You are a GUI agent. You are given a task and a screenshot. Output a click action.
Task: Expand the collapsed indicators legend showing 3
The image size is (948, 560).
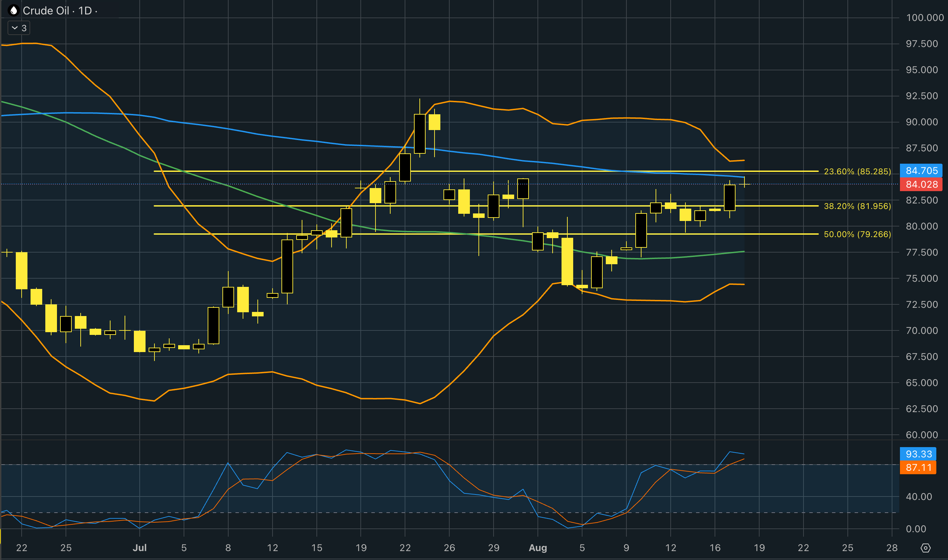19,28
